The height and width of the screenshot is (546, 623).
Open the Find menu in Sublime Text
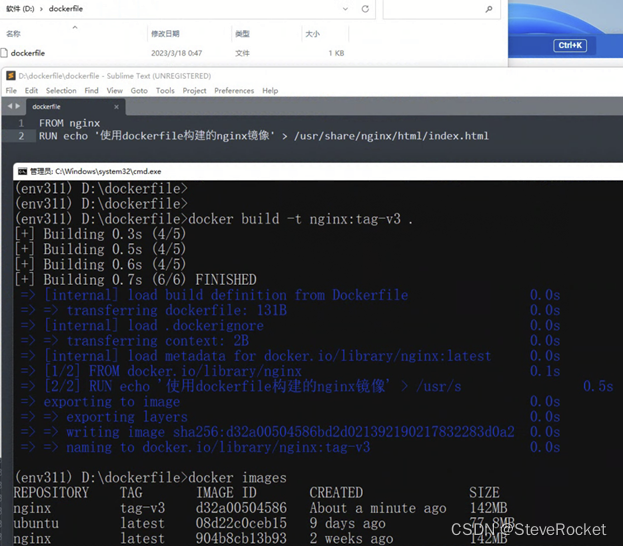(91, 91)
